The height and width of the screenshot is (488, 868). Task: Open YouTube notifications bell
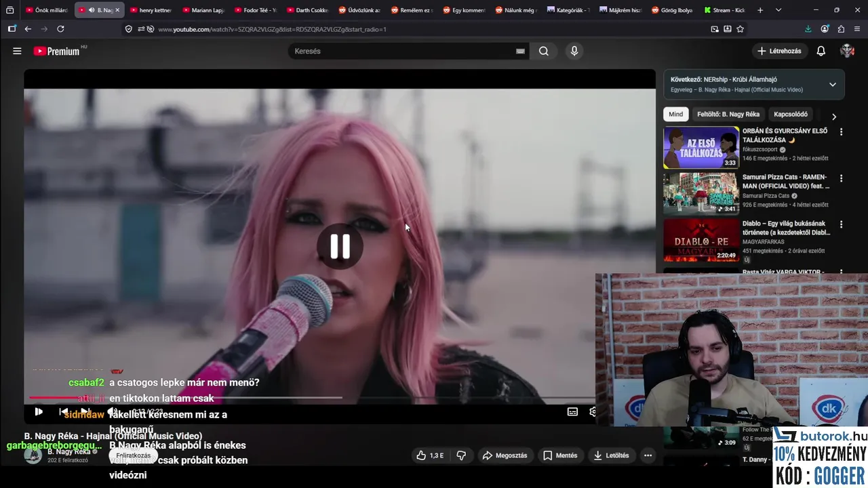(x=821, y=51)
